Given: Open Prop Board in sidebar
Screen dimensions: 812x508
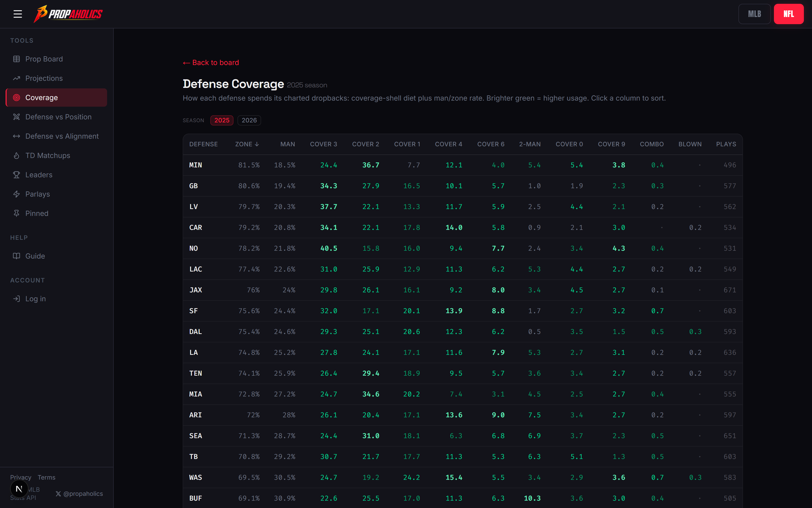Looking at the screenshot, I should (x=56, y=59).
